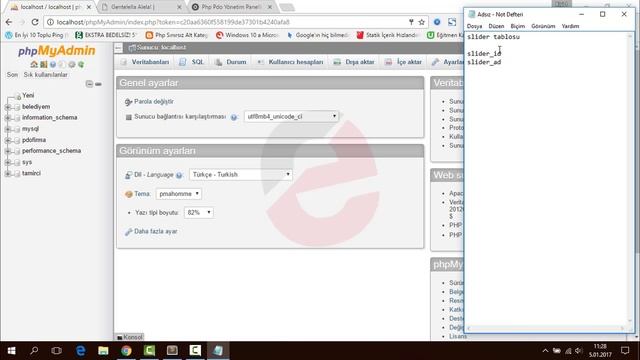Click the Not Defteri vertical scrollbar
This screenshot has width=640, height=360.
point(631,180)
